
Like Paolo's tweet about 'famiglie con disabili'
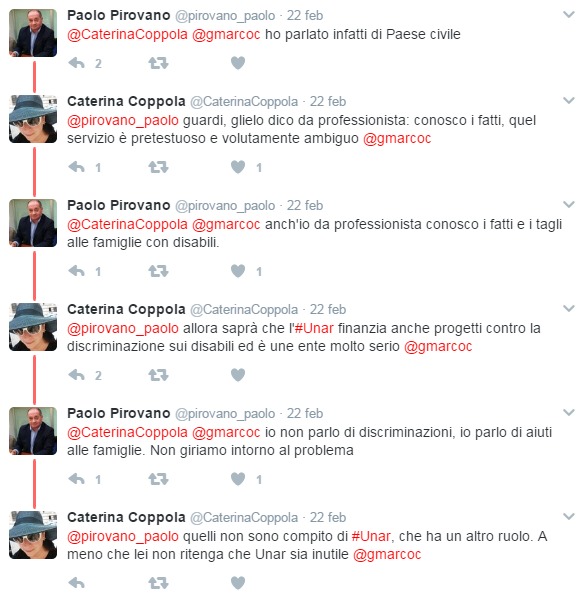coord(238,271)
